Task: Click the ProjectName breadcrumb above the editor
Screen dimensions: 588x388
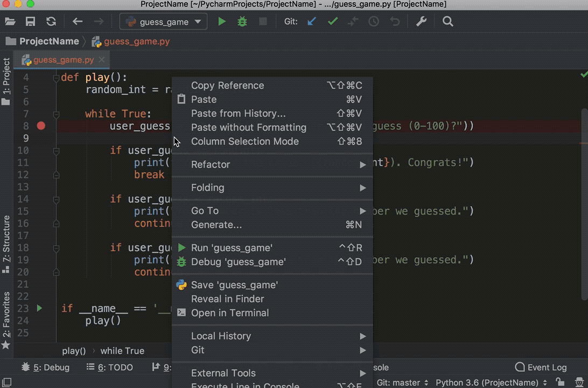Action: 51,40
